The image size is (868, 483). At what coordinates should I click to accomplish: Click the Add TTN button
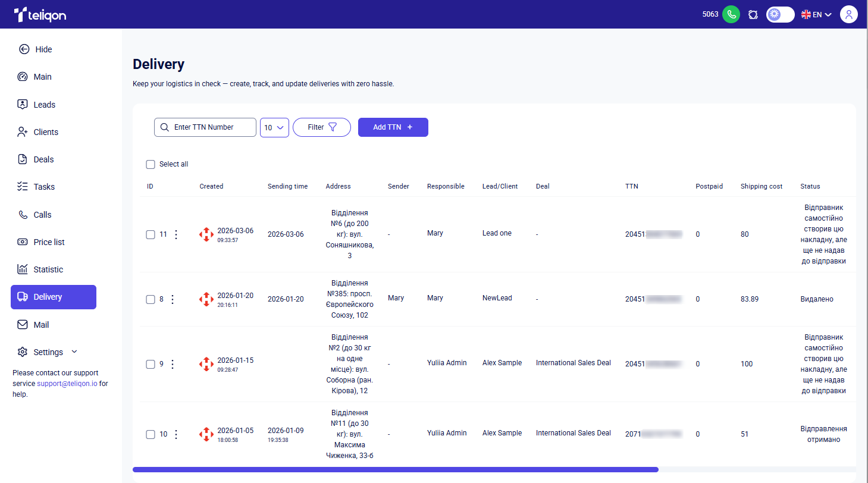click(x=393, y=127)
